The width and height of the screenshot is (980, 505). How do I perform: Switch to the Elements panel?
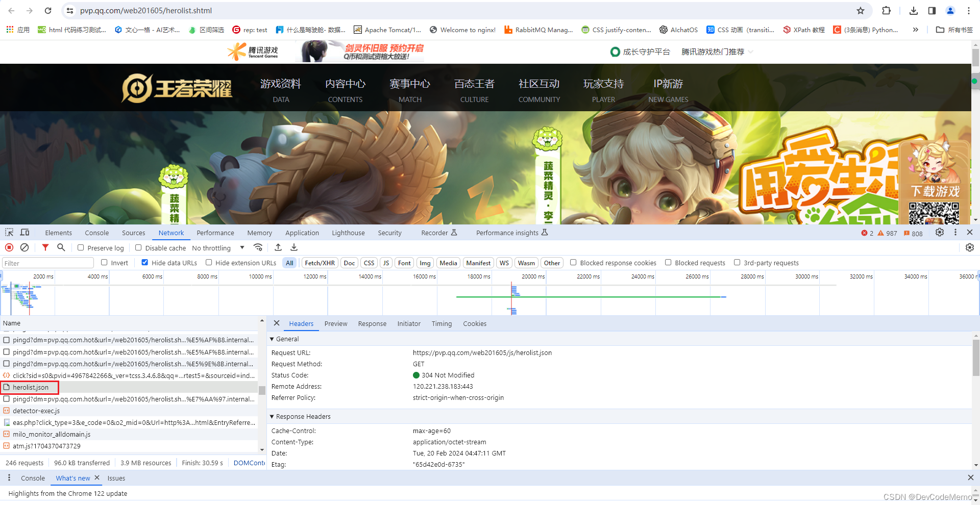(59, 233)
